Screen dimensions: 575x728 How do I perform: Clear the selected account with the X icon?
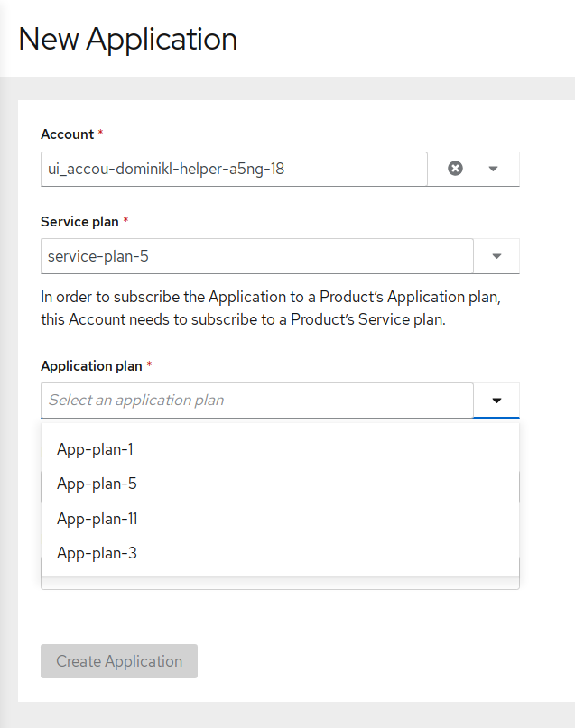pos(455,169)
